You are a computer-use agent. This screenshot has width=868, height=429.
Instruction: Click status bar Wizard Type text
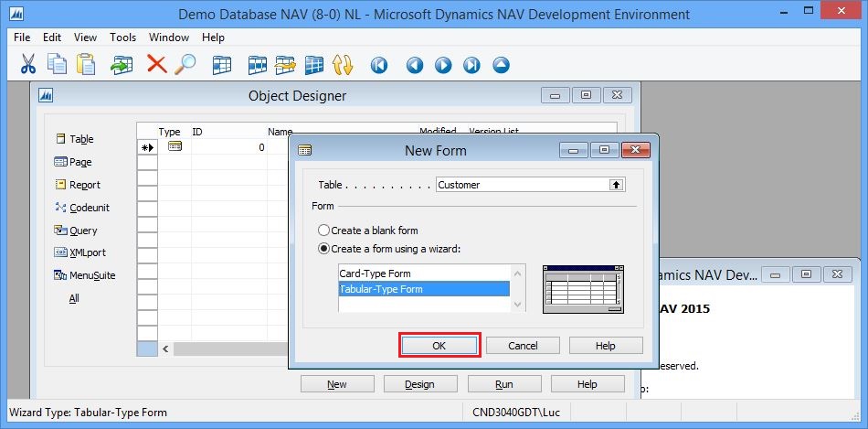tap(89, 413)
